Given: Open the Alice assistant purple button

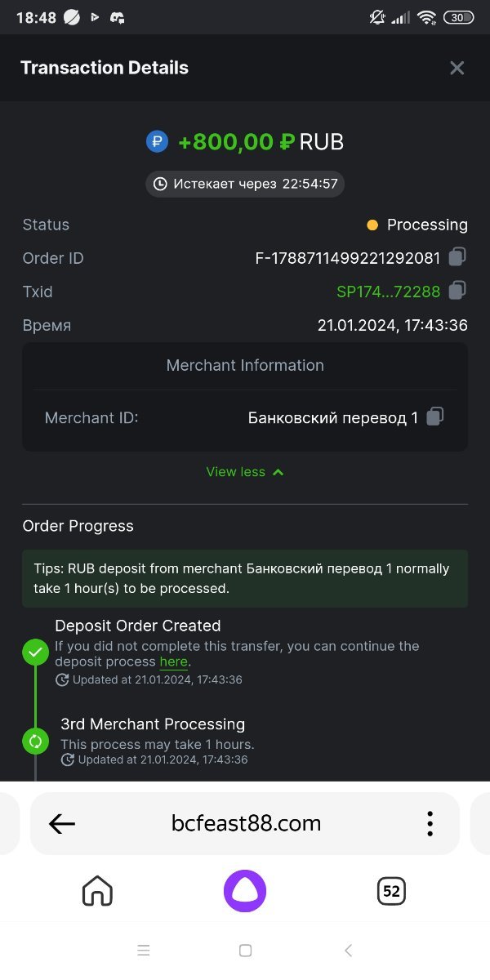Looking at the screenshot, I should (x=245, y=891).
